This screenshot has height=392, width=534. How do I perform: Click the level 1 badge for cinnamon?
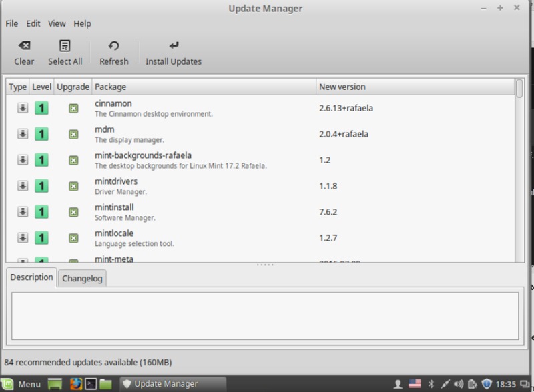tap(41, 108)
